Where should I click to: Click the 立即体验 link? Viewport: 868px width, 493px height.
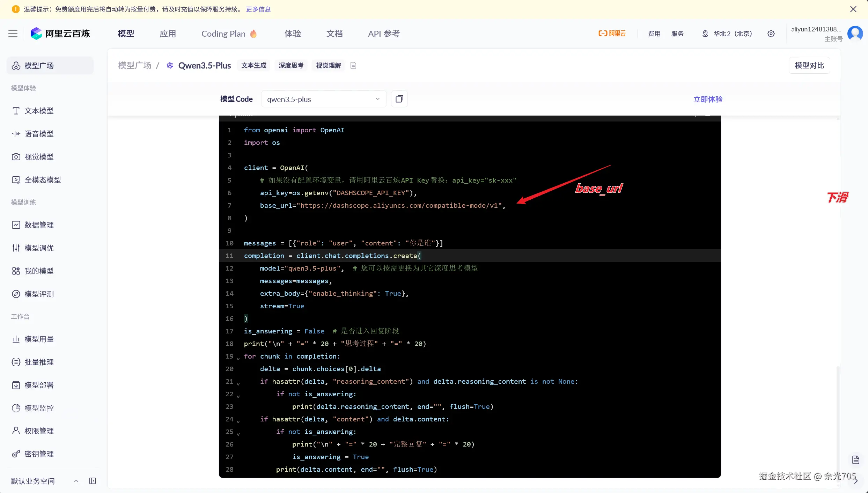708,99
